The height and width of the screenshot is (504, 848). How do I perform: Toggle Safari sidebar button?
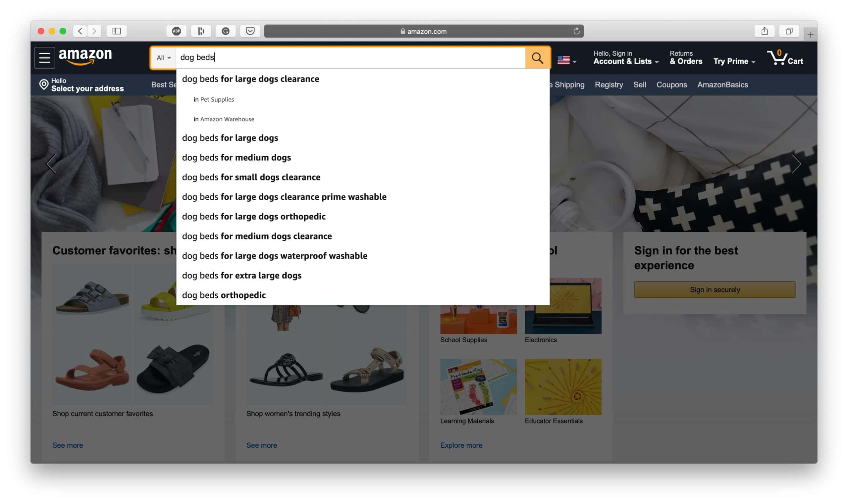[117, 31]
